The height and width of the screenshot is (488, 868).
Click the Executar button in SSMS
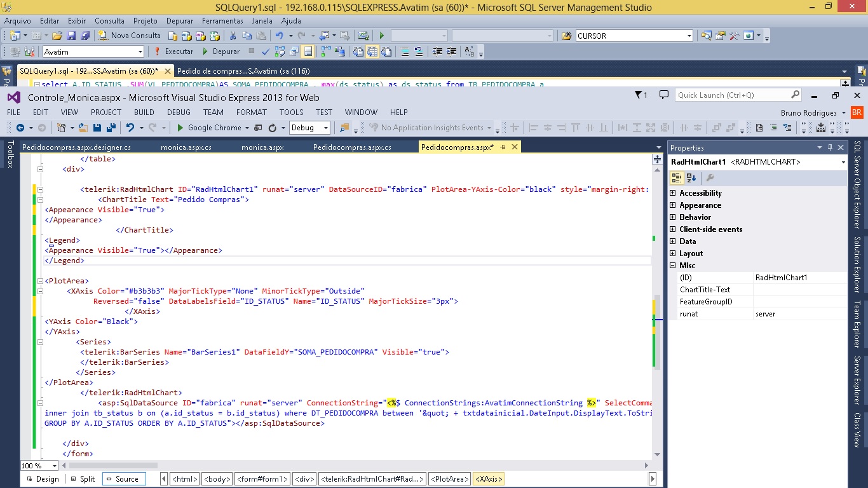coord(173,51)
